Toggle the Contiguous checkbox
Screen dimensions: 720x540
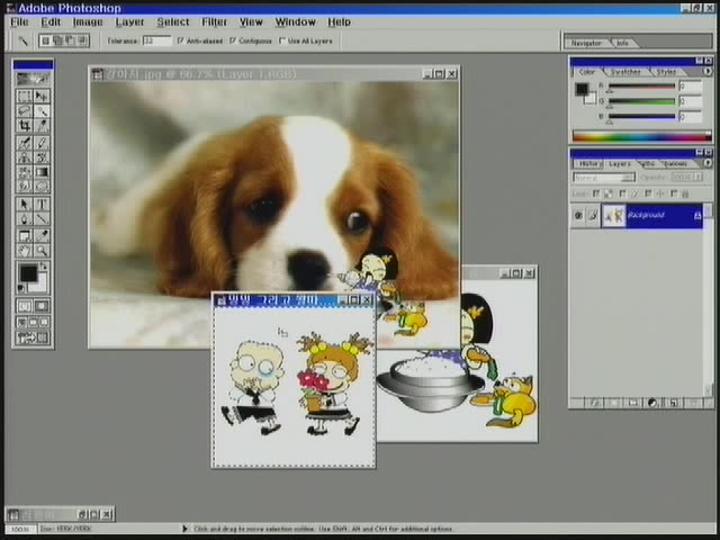(x=233, y=41)
